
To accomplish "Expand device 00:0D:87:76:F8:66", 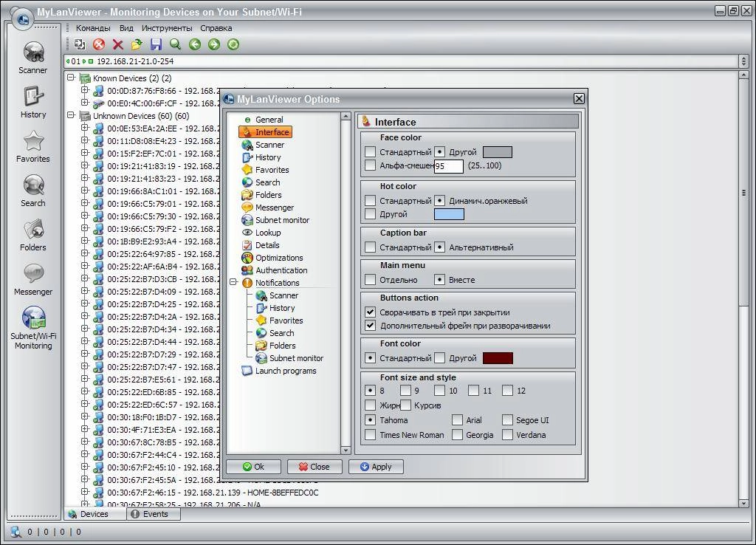I will click(85, 89).
